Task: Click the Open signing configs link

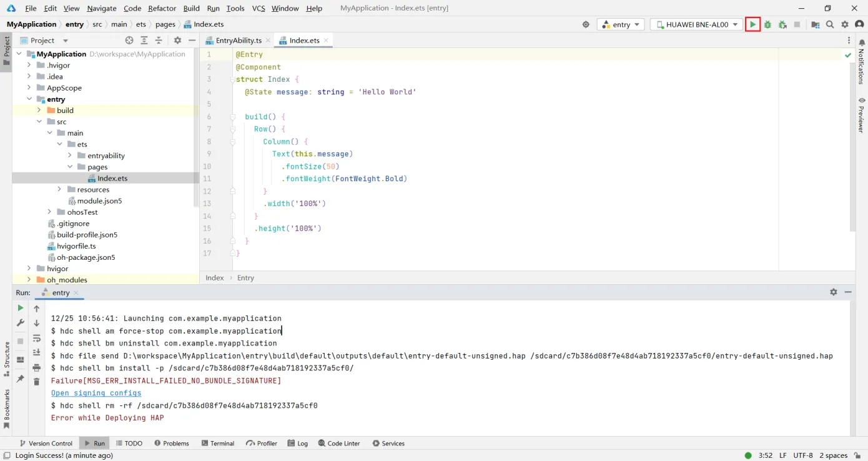Action: (x=96, y=393)
